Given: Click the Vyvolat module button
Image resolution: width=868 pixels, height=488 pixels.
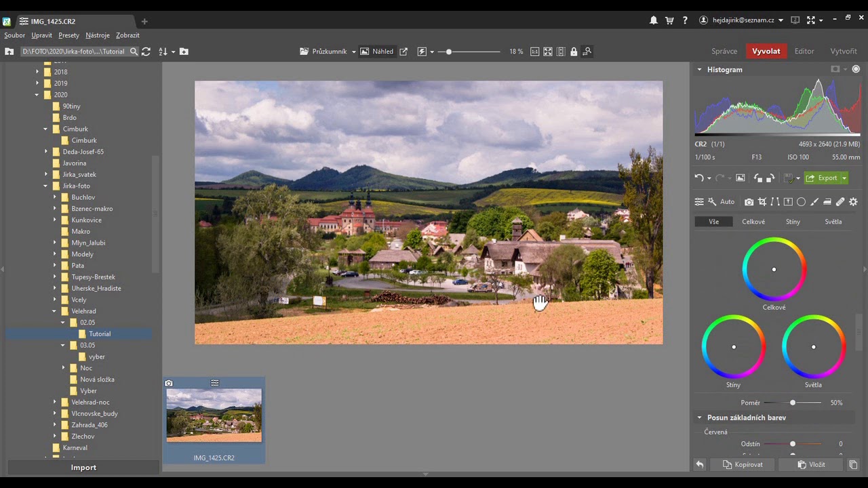Looking at the screenshot, I should pyautogui.click(x=766, y=52).
